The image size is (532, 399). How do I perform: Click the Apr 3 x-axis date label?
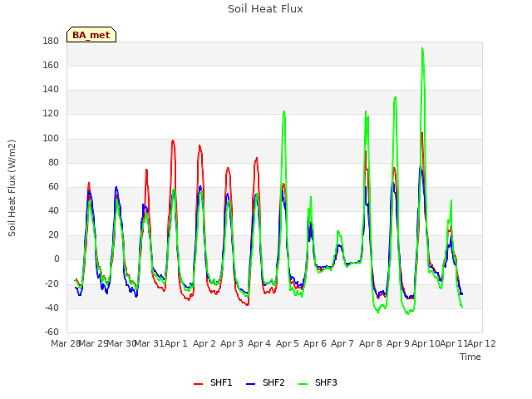232,343
